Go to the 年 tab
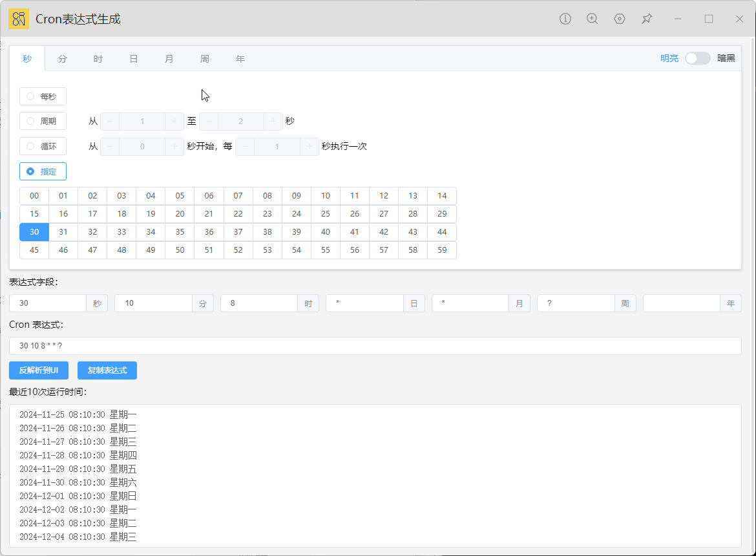756x556 pixels. (240, 59)
